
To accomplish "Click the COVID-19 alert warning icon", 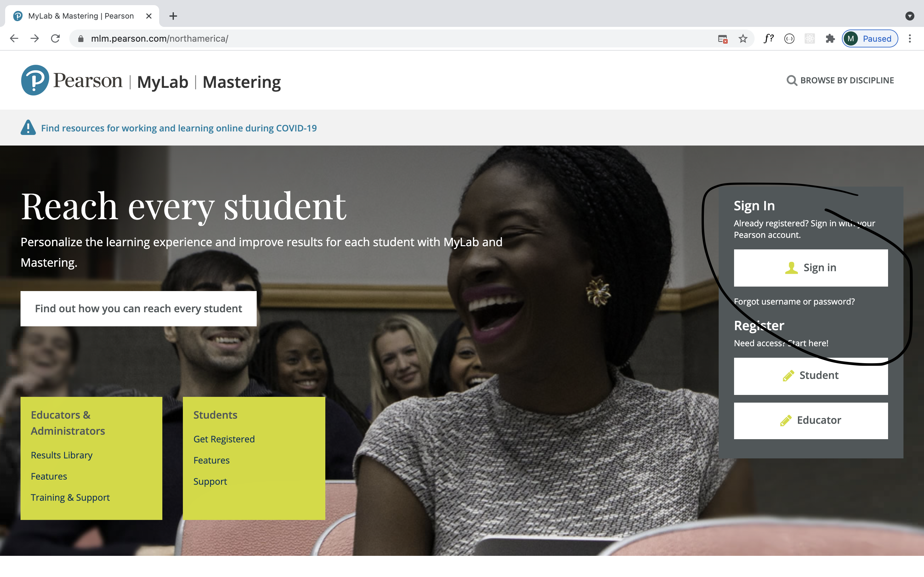I will click(28, 128).
